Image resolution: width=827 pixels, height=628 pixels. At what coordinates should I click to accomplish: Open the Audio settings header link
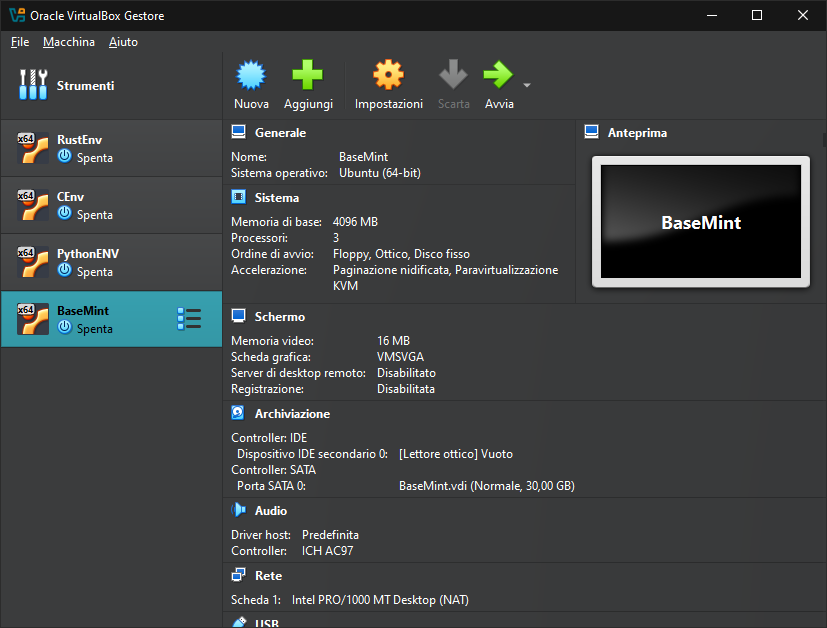pyautogui.click(x=271, y=511)
